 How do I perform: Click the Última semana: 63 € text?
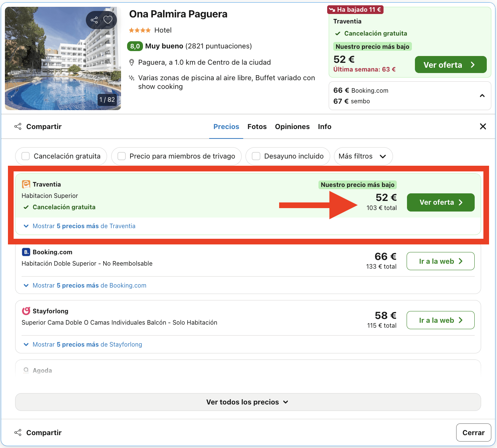point(365,69)
